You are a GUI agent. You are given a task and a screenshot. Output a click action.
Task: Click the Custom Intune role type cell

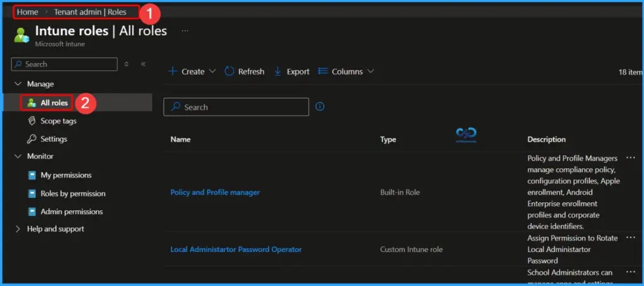coord(411,249)
